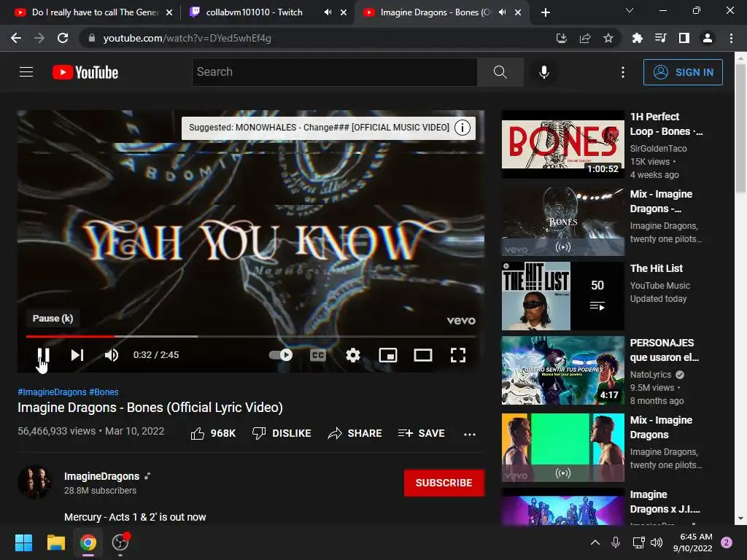Open a new browser tab
Viewport: 747px width, 560px height.
coord(546,12)
